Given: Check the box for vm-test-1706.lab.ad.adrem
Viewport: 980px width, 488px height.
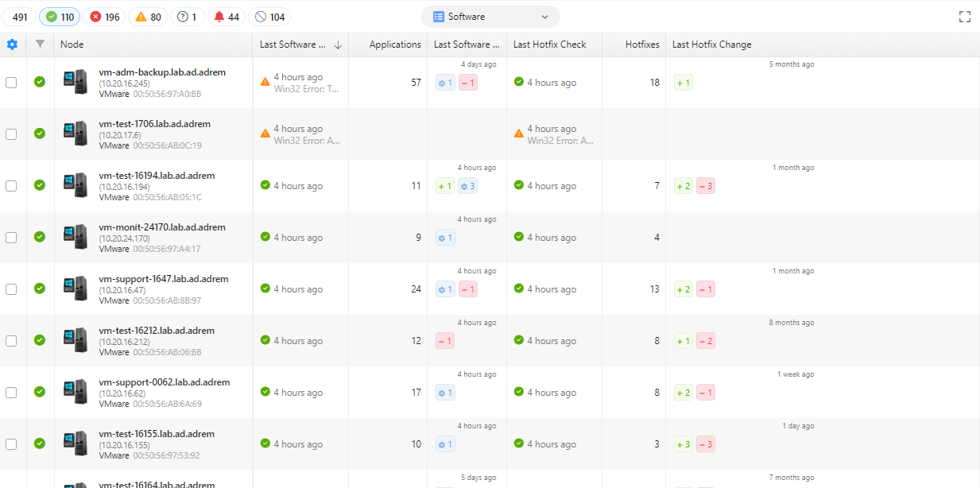Looking at the screenshot, I should (x=11, y=134).
